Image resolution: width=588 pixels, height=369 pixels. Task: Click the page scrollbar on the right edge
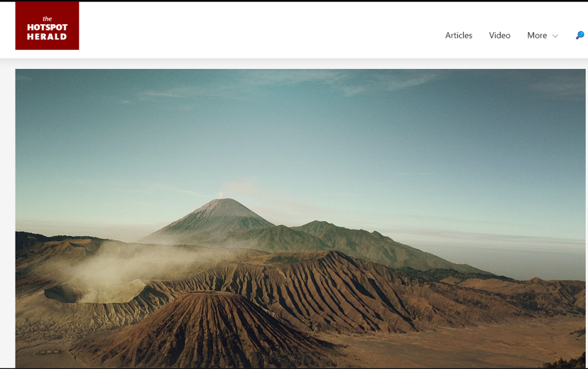[x=586, y=184]
